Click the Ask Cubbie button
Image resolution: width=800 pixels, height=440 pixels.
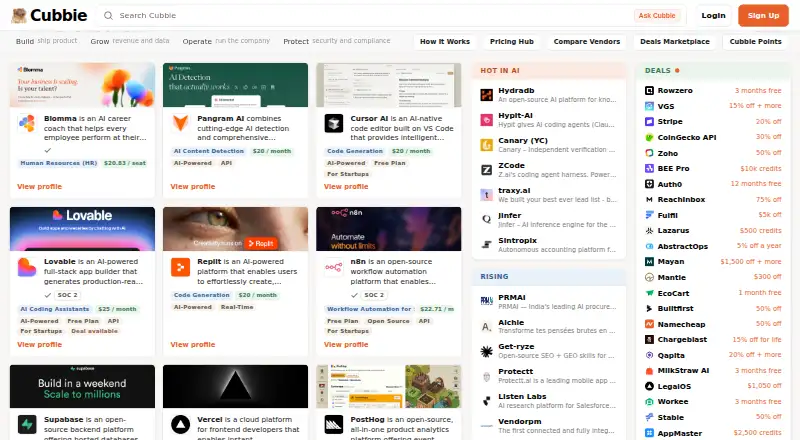(657, 16)
